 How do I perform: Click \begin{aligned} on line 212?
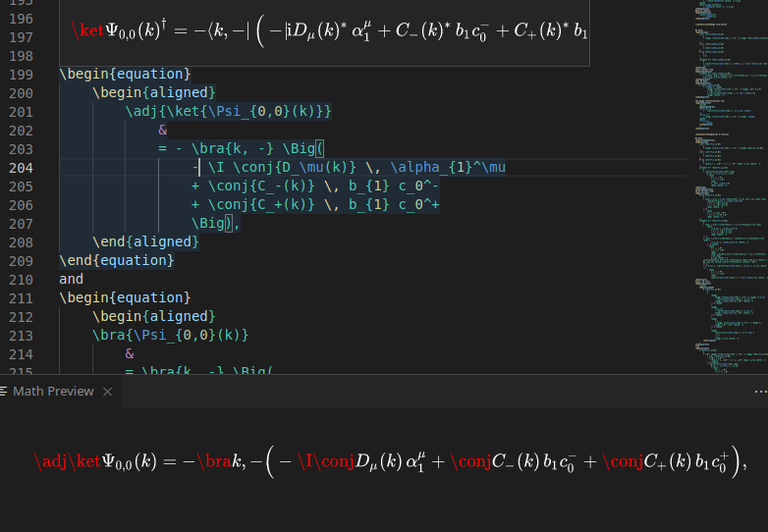pyautogui.click(x=154, y=316)
